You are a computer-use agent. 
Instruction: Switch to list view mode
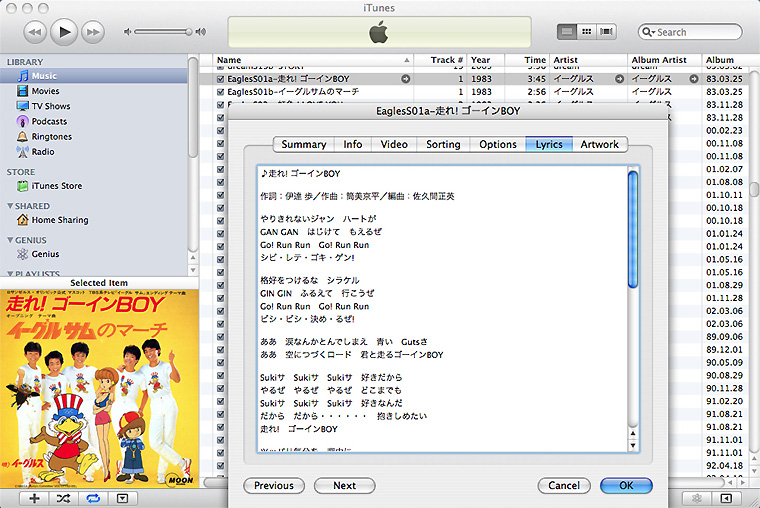coord(567,32)
